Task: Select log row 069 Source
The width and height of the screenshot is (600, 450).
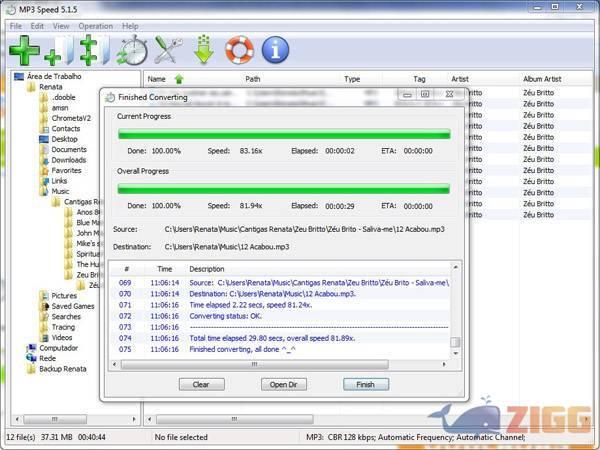Action: tap(280, 283)
